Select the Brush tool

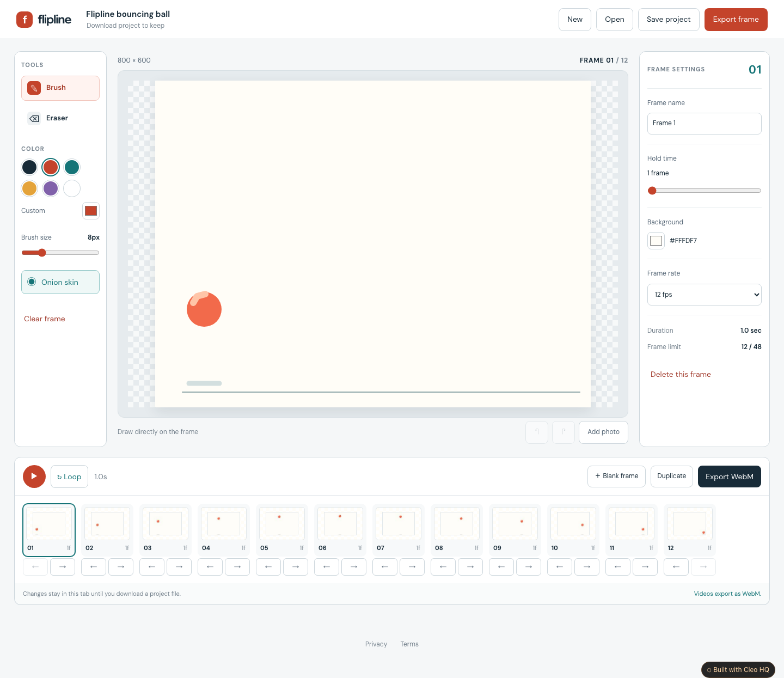pyautogui.click(x=60, y=88)
